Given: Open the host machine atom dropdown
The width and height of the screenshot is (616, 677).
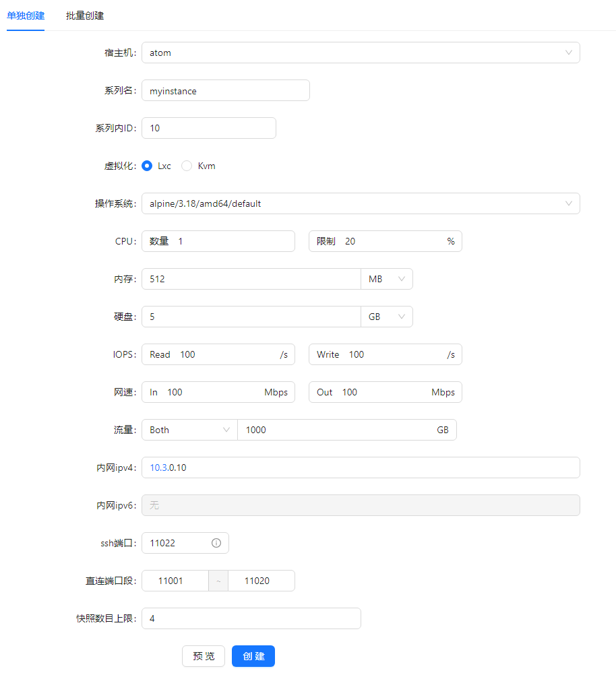Looking at the screenshot, I should (361, 53).
